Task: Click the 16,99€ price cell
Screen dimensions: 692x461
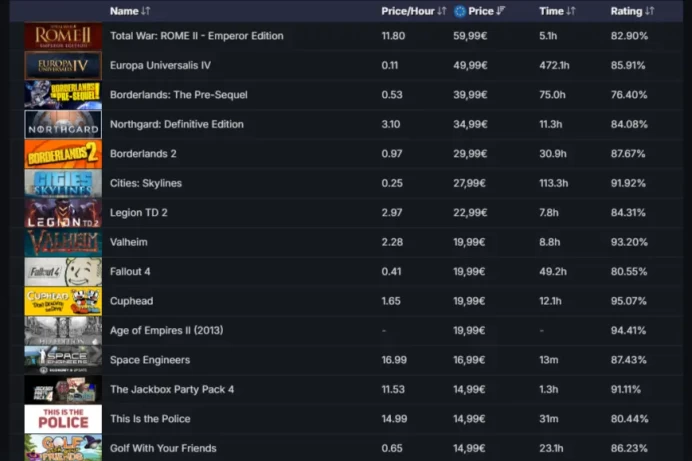Action: (469, 360)
